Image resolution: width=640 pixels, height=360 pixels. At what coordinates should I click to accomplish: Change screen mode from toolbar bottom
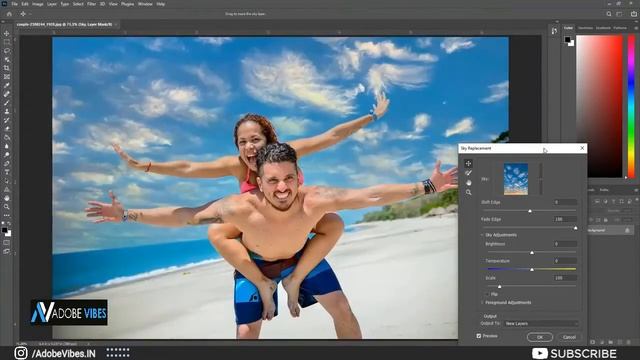point(7,252)
